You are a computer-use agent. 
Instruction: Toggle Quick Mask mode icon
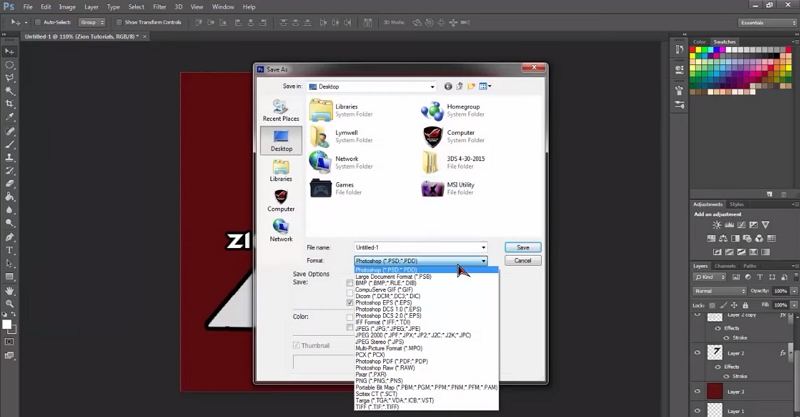pyautogui.click(x=9, y=341)
